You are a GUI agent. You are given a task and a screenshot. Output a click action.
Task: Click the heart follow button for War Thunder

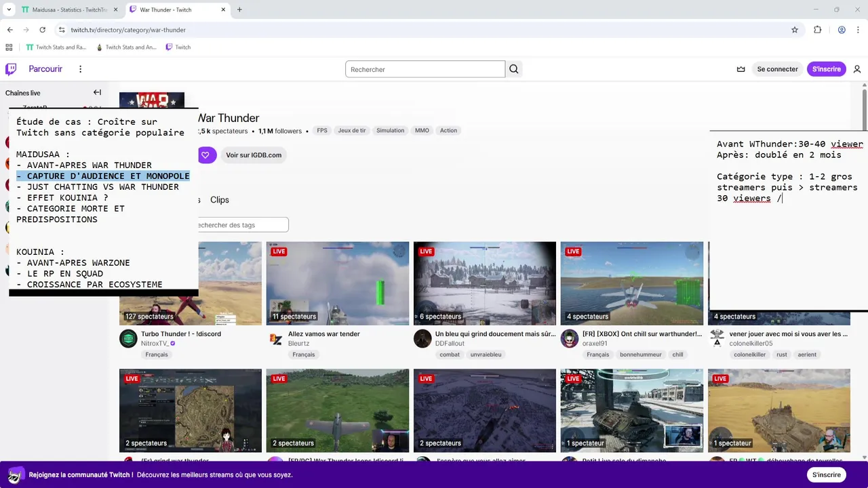(205, 155)
